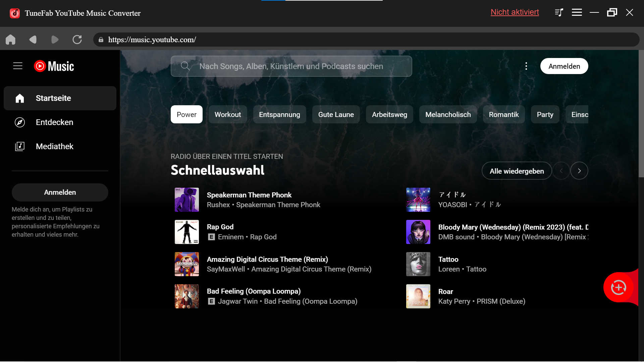The width and height of the screenshot is (644, 362).
Task: Open Mediathek in the sidebar
Action: pos(60,146)
